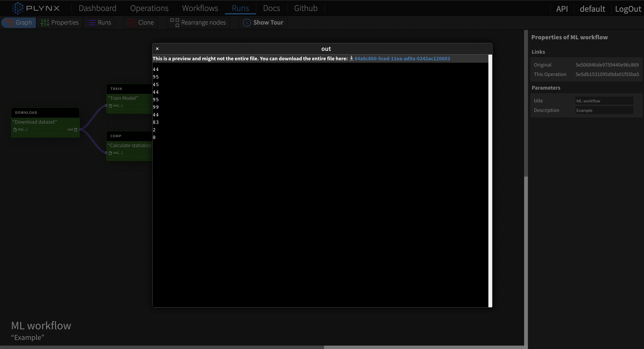This screenshot has height=349, width=644.
Task: Click the ins file icon on Train node
Action: pos(110,106)
